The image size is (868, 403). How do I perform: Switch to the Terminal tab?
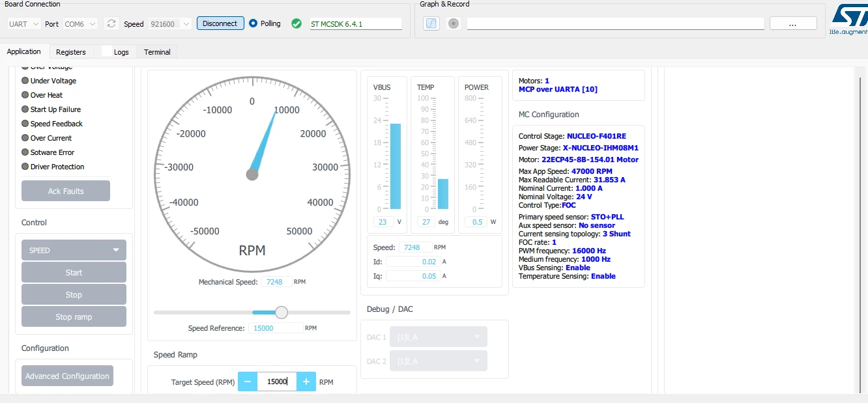click(157, 51)
